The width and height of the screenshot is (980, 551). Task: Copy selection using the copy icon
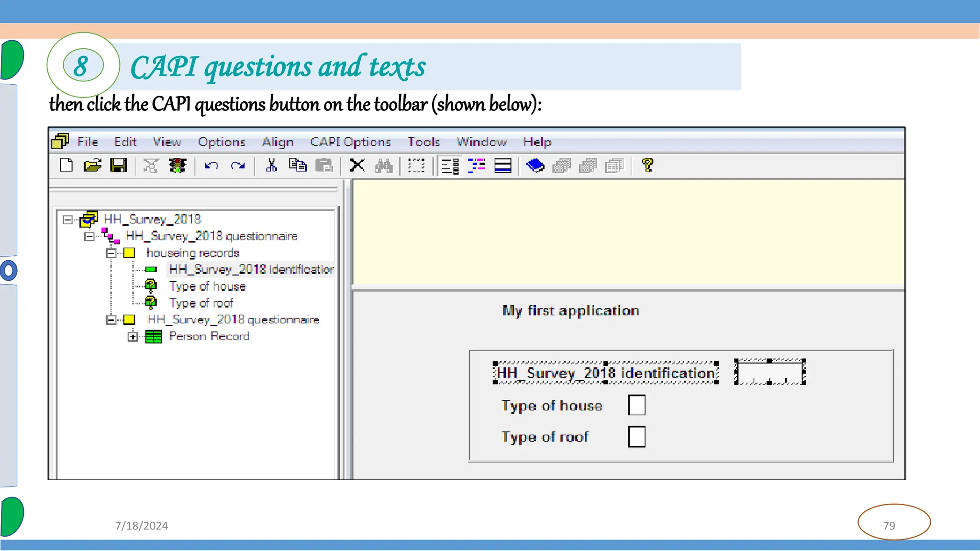click(298, 165)
